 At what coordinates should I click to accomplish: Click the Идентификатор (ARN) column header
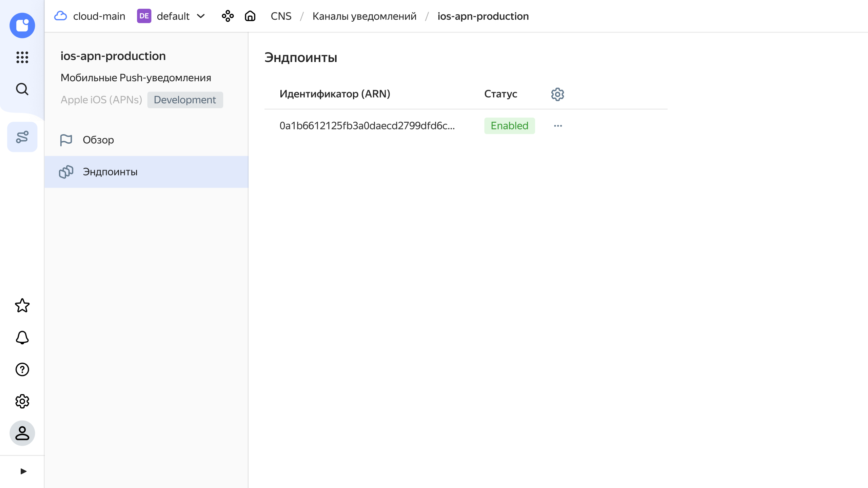pos(335,94)
